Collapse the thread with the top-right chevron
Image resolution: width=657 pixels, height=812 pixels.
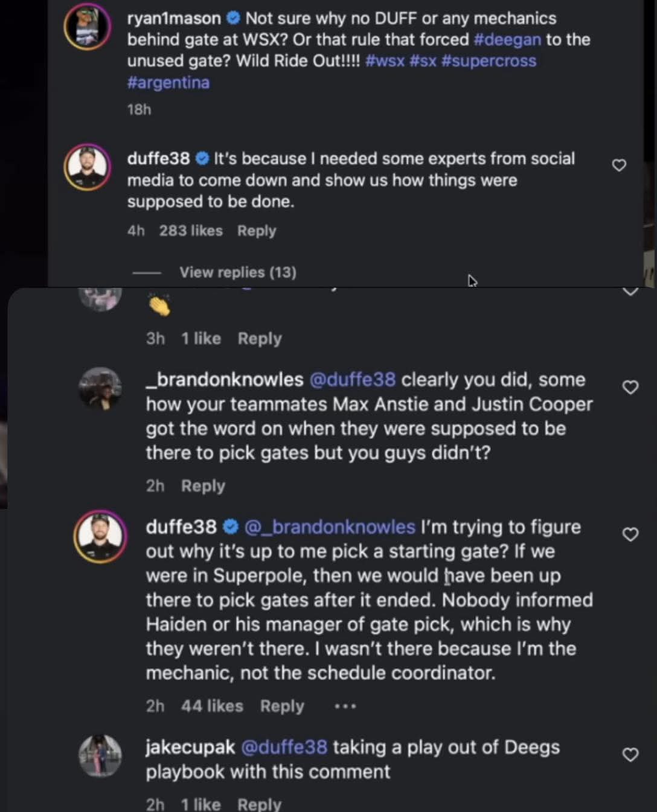click(x=630, y=292)
